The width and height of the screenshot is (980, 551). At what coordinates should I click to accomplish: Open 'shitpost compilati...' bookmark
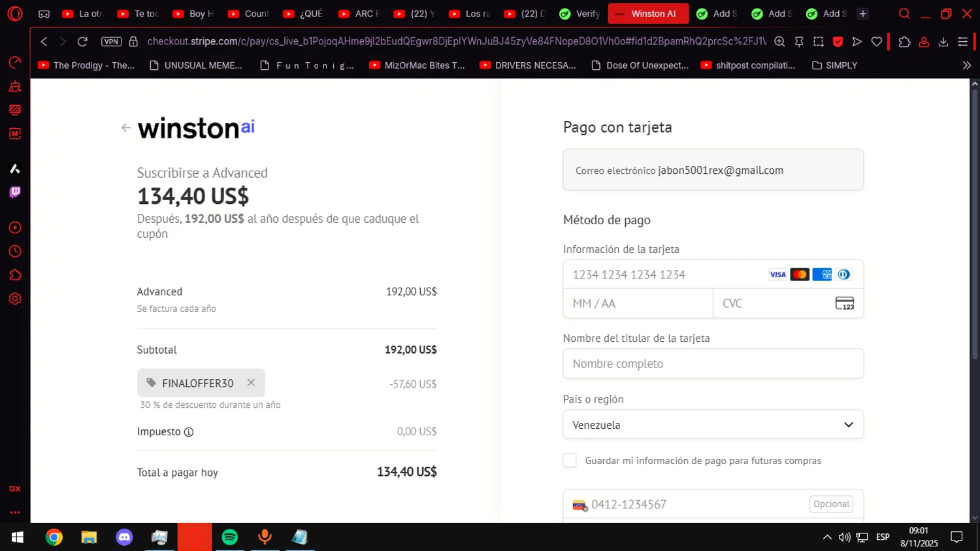(x=748, y=65)
